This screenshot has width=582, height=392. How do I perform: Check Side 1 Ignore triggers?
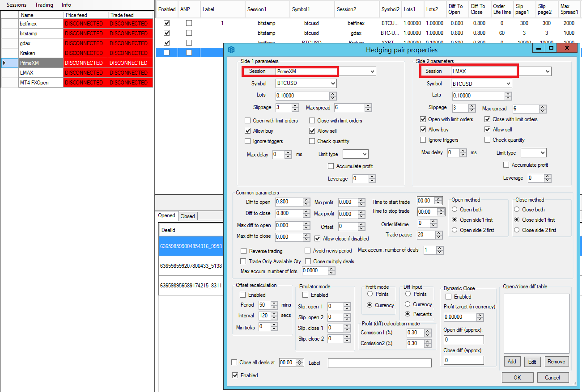tap(248, 141)
